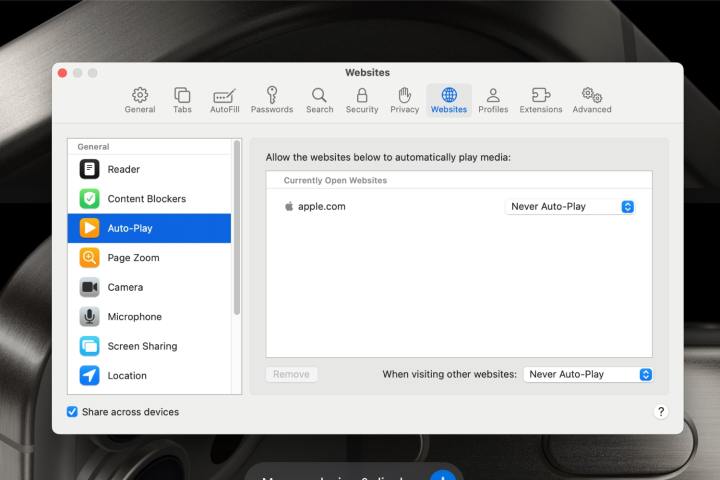Open the Profiles person icon
Viewport: 720px width, 480px height.
(x=493, y=95)
